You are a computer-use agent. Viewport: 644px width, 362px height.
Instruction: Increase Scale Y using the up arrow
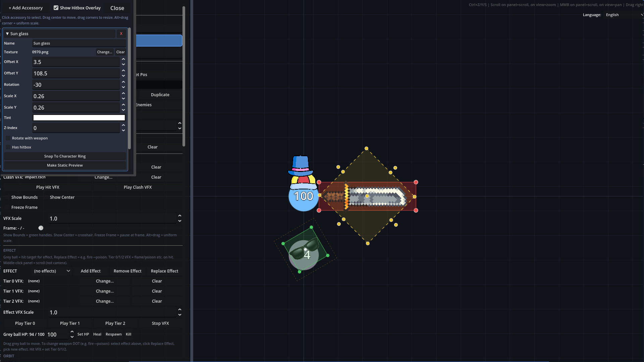click(x=123, y=105)
